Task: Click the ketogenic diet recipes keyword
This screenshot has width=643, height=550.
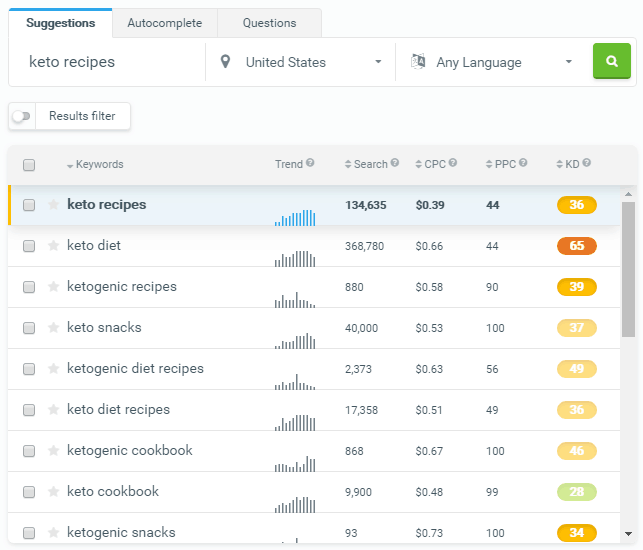Action: 135,368
